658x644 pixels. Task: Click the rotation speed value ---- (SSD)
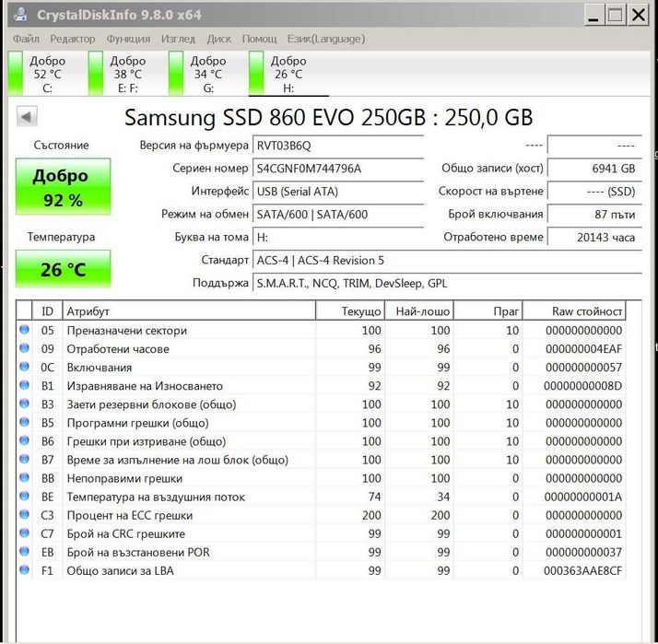(594, 192)
